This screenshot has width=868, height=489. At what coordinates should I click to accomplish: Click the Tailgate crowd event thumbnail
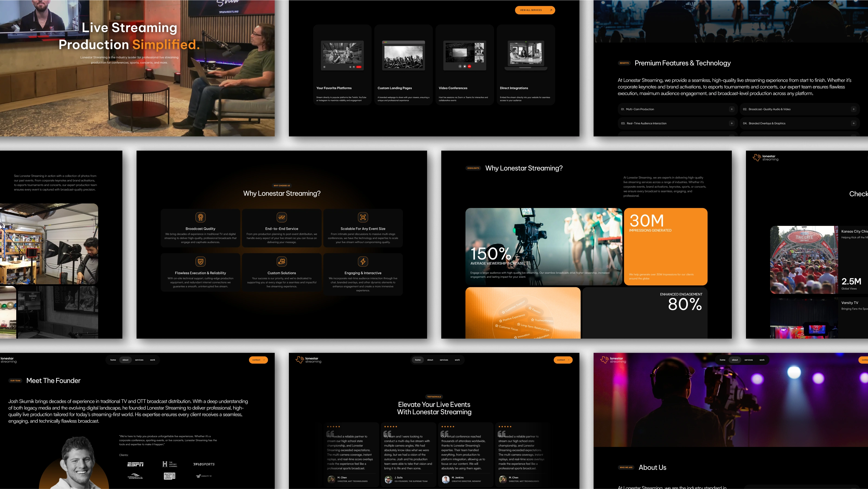(x=804, y=260)
